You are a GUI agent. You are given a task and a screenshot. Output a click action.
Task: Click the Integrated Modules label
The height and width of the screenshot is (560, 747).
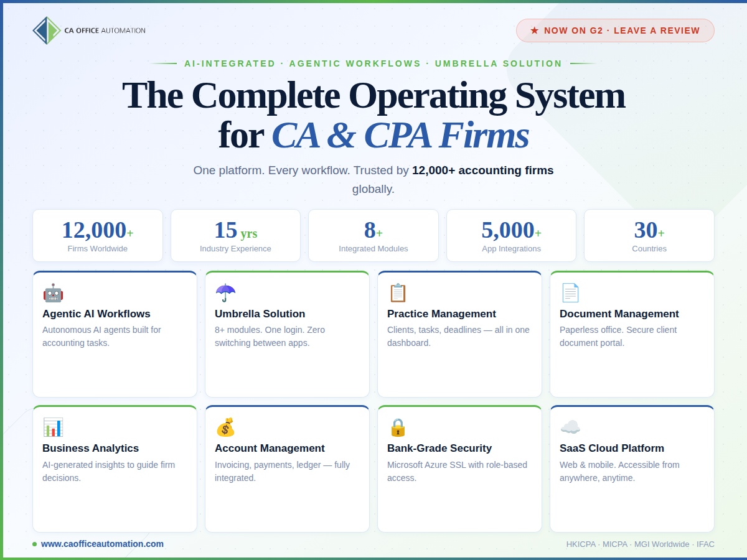point(374,249)
